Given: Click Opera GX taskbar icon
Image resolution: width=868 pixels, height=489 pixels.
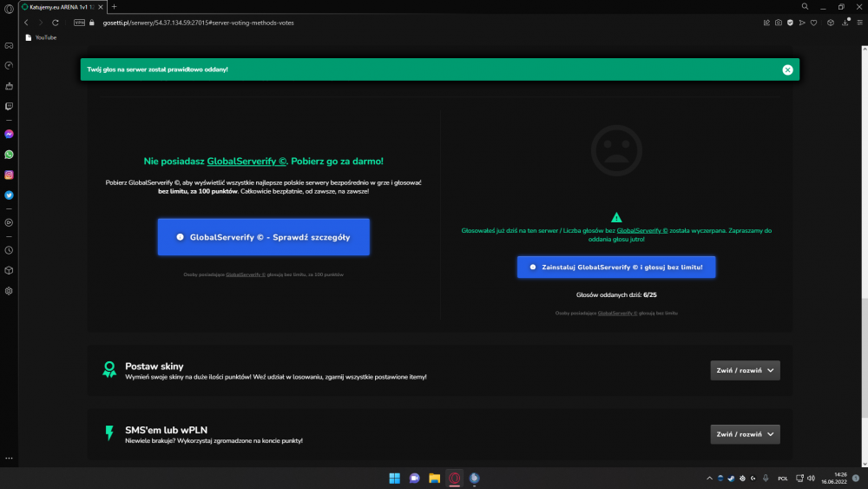Looking at the screenshot, I should point(455,478).
